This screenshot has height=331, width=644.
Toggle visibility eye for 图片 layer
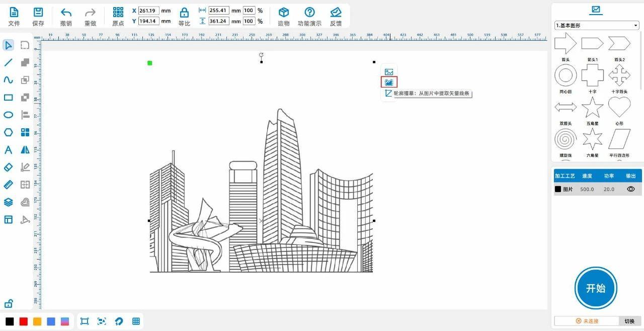tap(630, 189)
